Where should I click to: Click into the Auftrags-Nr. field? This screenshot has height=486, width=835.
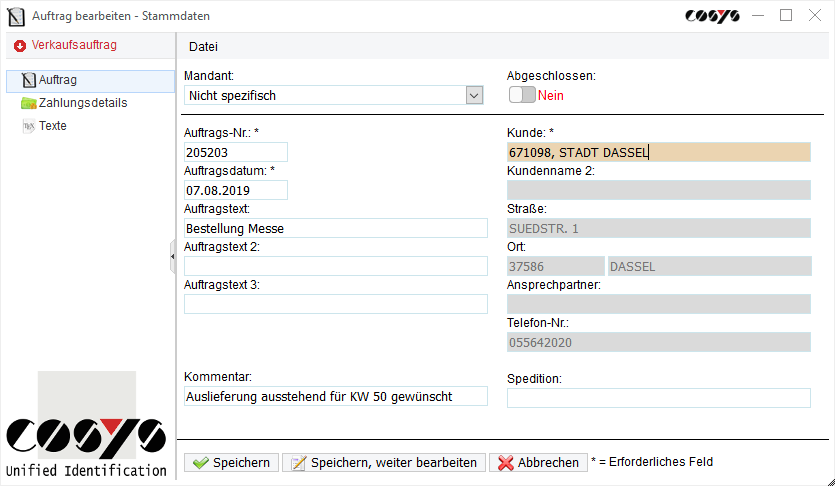(x=236, y=152)
